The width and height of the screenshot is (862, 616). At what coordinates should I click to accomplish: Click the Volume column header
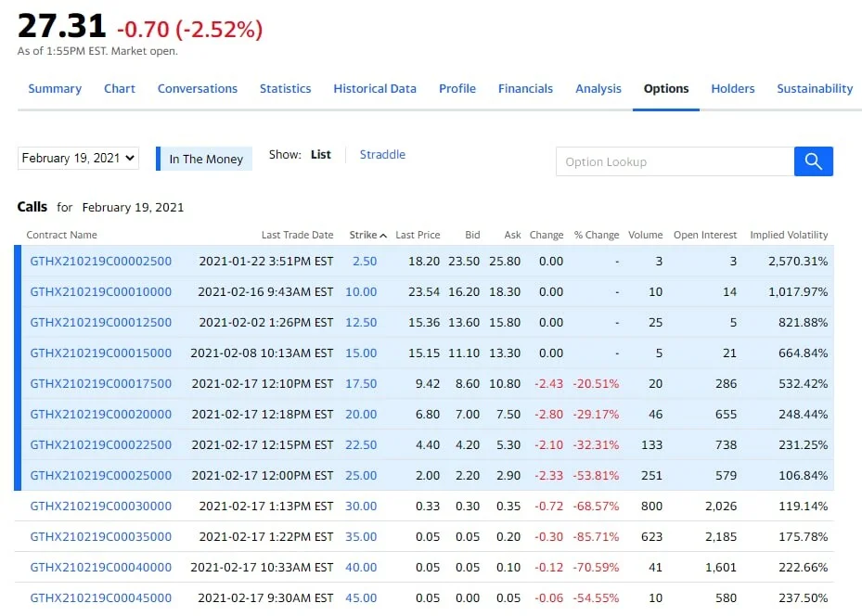click(646, 235)
